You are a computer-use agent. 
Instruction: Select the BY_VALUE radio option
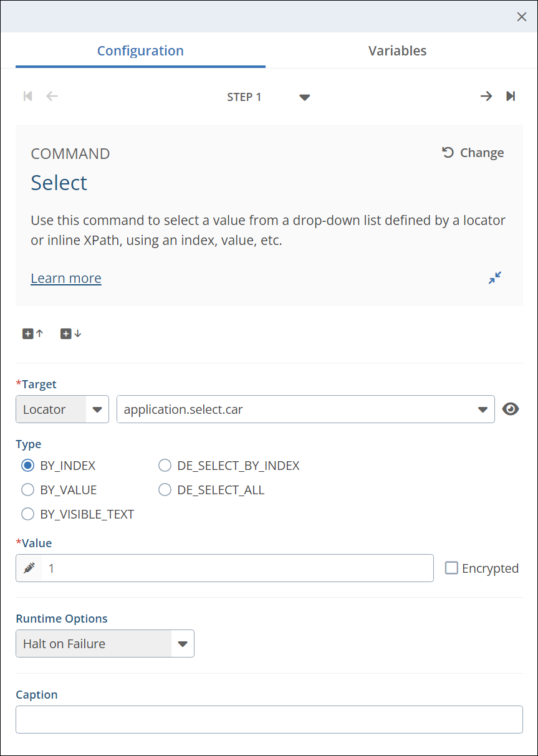pos(28,490)
